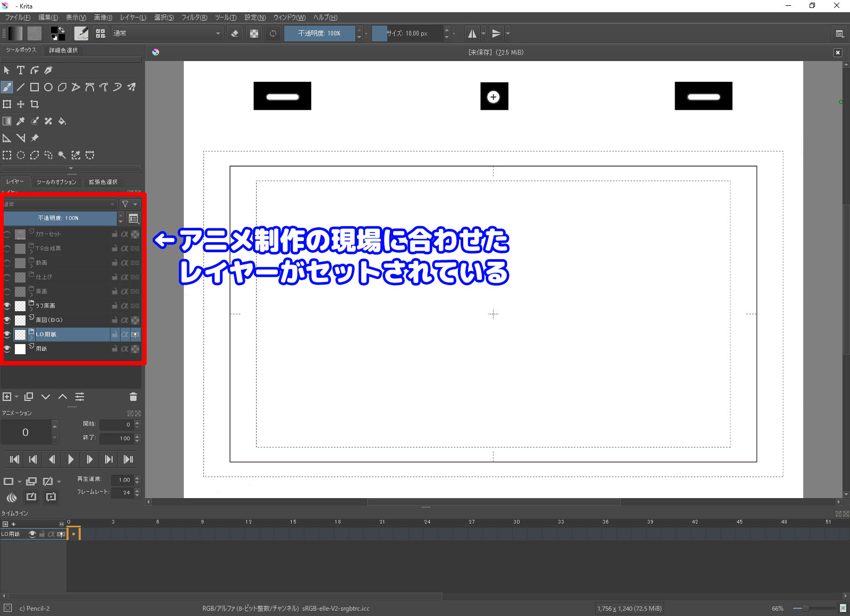Open the フィルタ menu
850x616 pixels.
pyautogui.click(x=194, y=18)
